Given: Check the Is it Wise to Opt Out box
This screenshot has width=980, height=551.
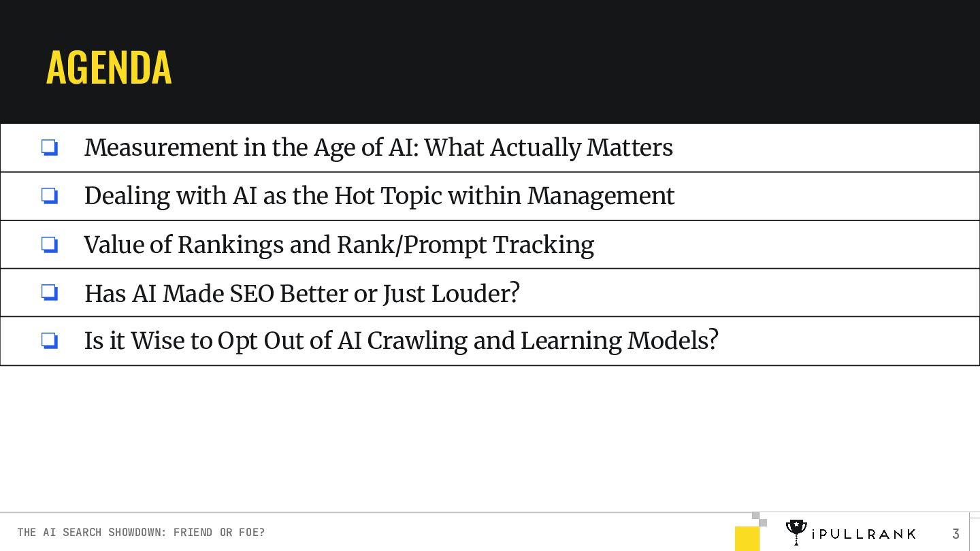Looking at the screenshot, I should point(50,341).
